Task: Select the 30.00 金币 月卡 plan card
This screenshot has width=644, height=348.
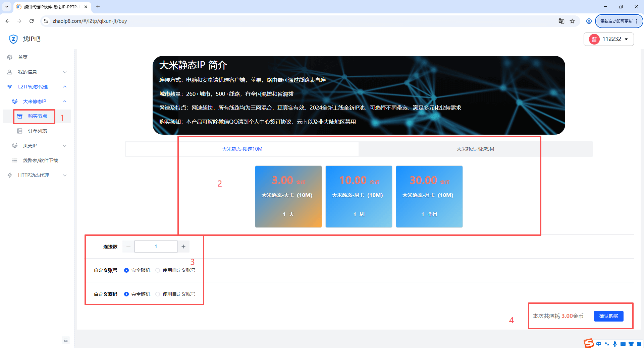Action: coord(429,197)
